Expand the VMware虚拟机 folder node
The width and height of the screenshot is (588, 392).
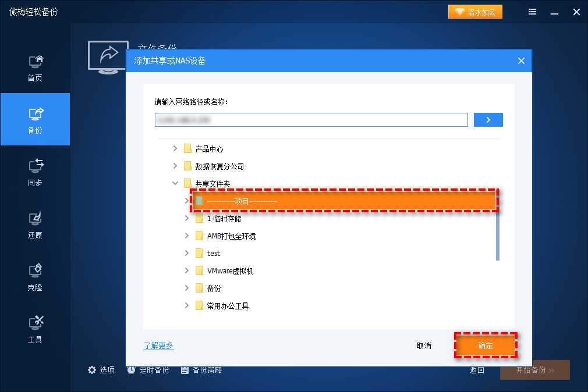pos(186,270)
